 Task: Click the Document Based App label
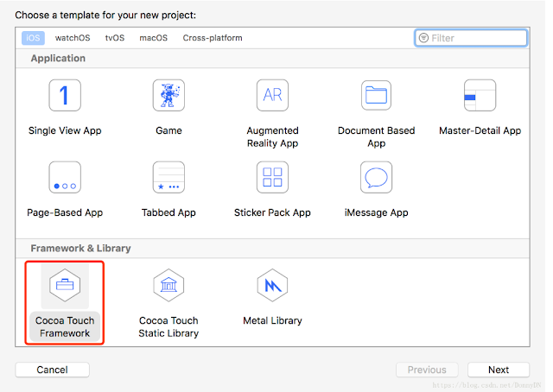click(377, 136)
